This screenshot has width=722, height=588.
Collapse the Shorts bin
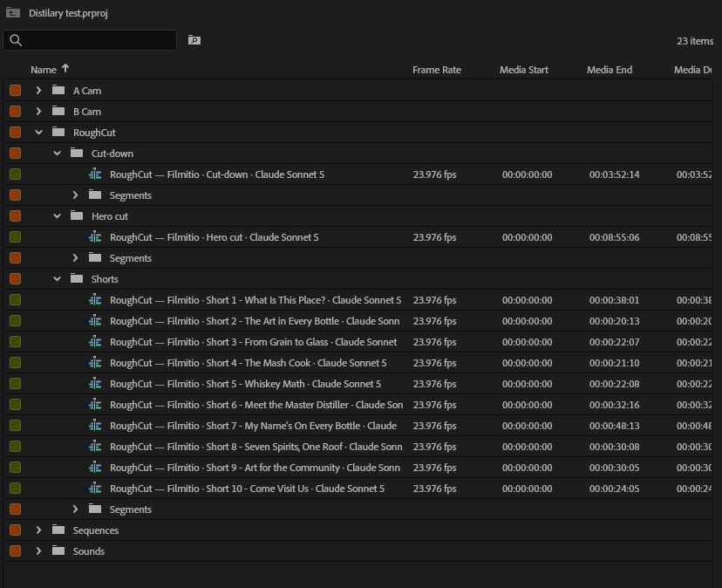57,279
